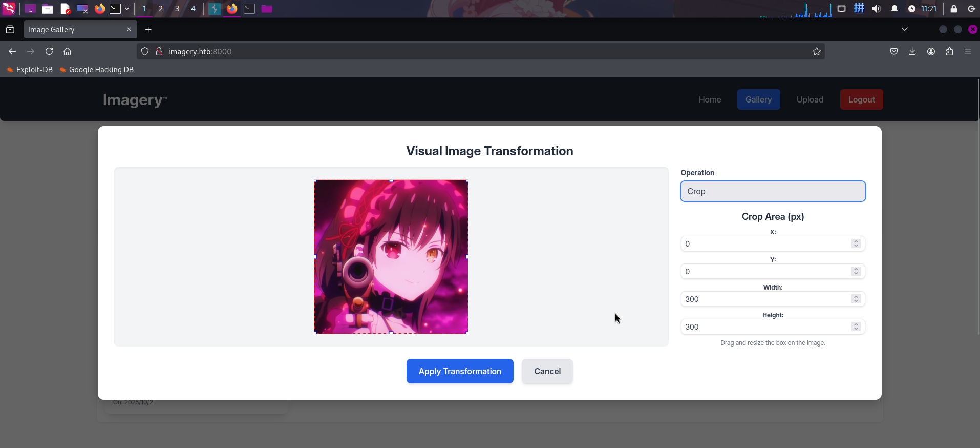This screenshot has height=448, width=980.
Task: Focus the X crop offset field
Action: tap(773, 243)
